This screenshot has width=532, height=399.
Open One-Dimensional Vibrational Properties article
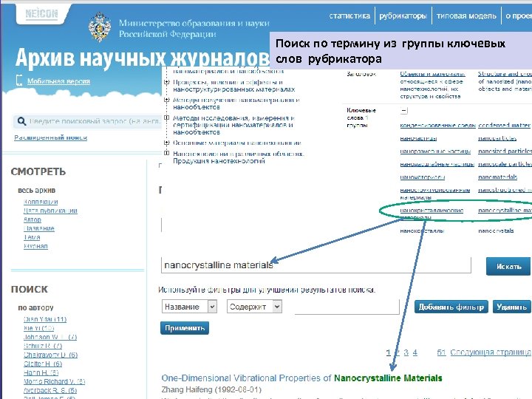tap(301, 378)
